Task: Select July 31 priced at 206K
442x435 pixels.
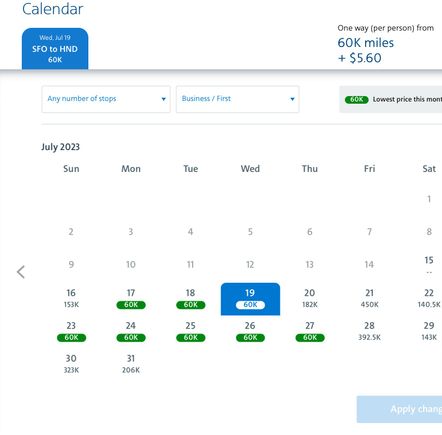Action: [x=131, y=364]
